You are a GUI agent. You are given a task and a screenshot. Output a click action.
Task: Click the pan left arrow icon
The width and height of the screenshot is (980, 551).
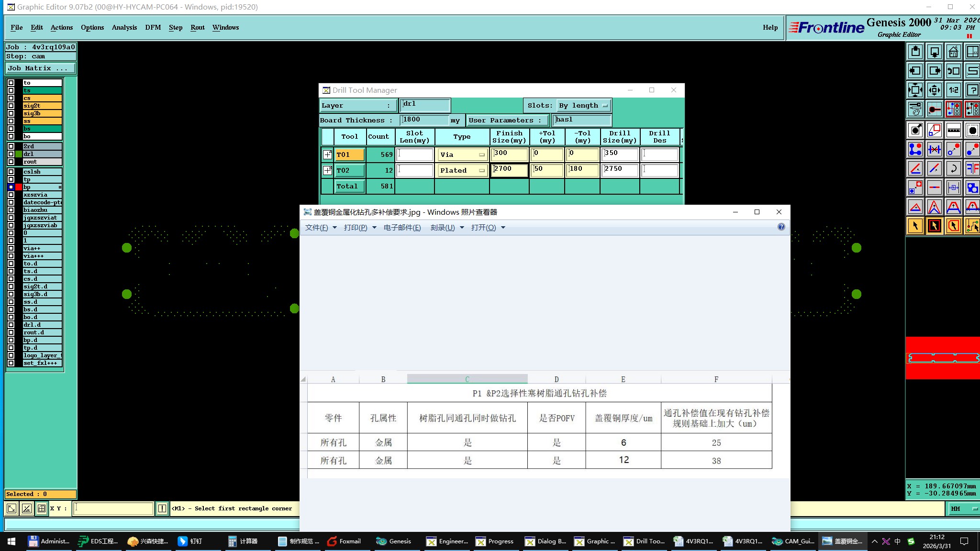[x=915, y=71]
